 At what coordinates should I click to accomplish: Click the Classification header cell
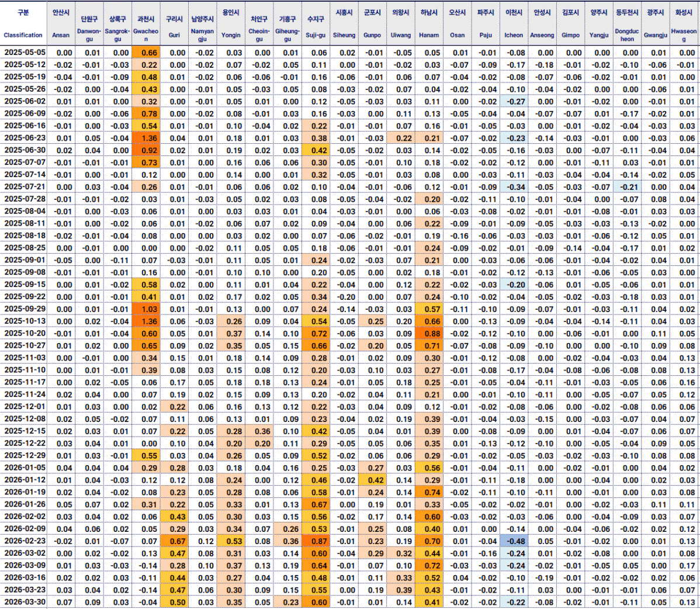23,23
